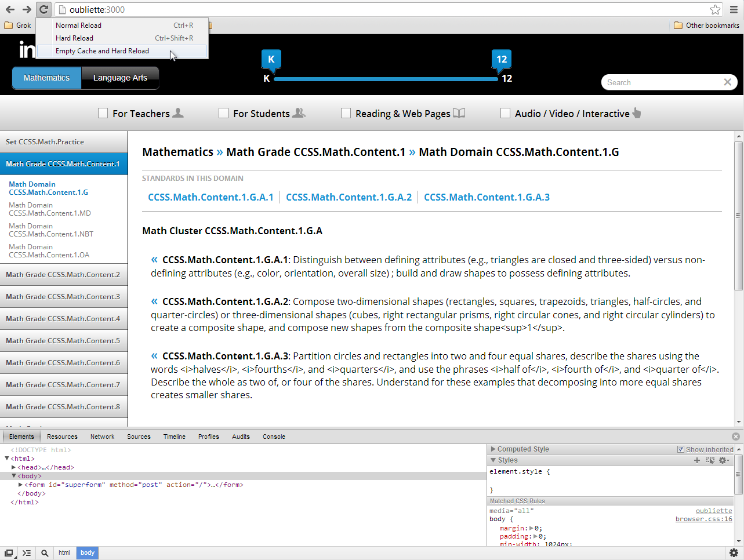Open the Chrome hamburger menu

[x=734, y=9]
